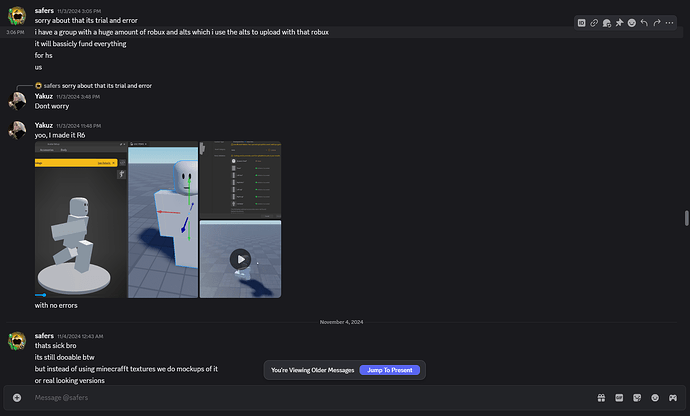Screen dimensions: 690x416
Task: Click message 'i have a group with a huge amount of robux'
Action: (182, 32)
